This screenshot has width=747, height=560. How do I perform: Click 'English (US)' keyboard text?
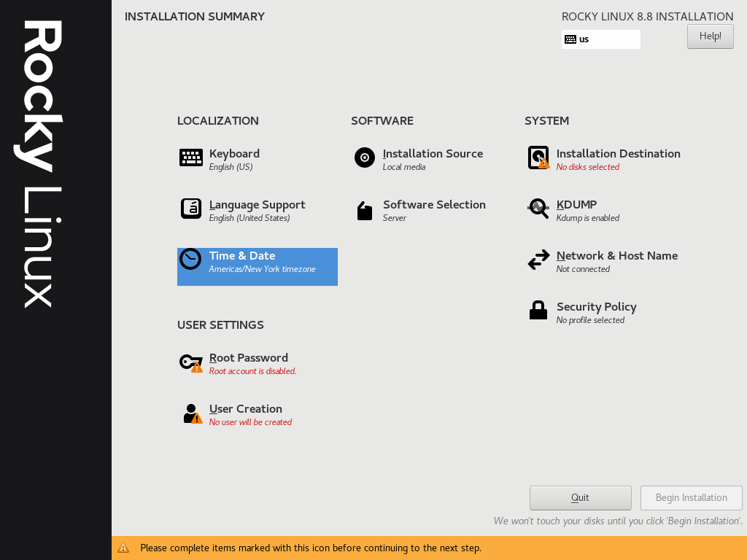231,167
